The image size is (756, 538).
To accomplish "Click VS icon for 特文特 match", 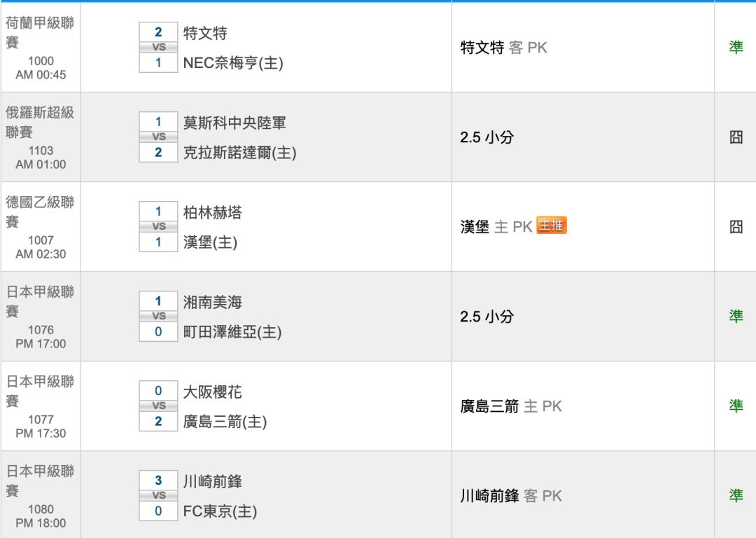I will click(158, 48).
